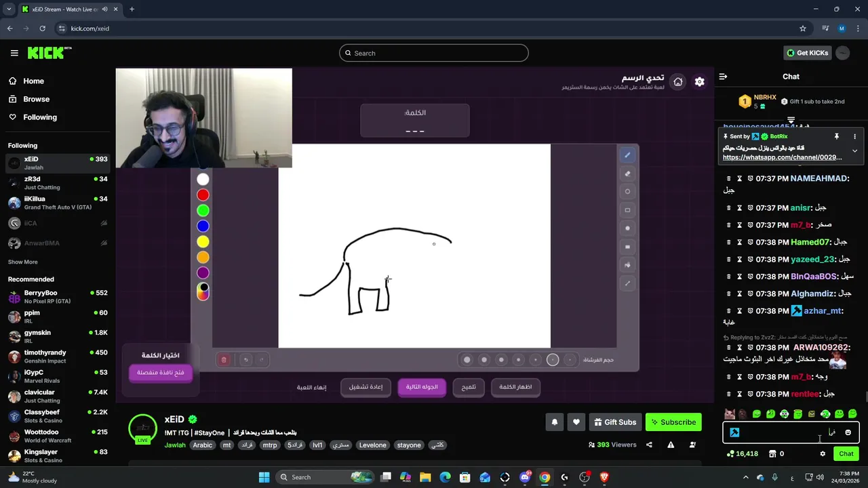The width and height of the screenshot is (868, 488).
Task: Select the pencil drawing tool
Action: point(627,155)
